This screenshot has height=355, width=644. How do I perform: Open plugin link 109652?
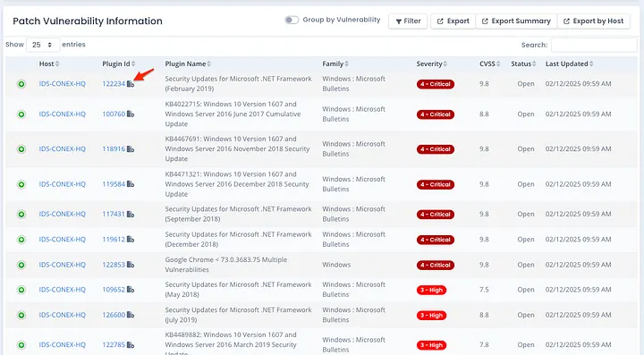pyautogui.click(x=114, y=290)
